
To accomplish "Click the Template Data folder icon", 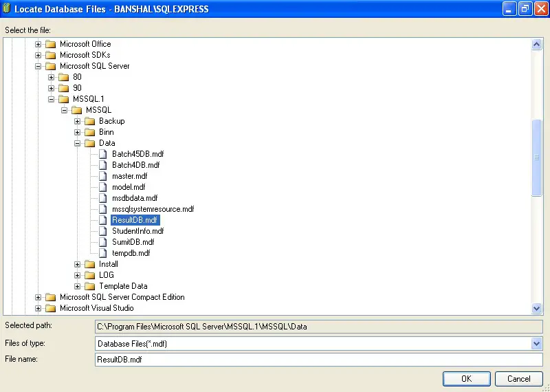I will 90,286.
